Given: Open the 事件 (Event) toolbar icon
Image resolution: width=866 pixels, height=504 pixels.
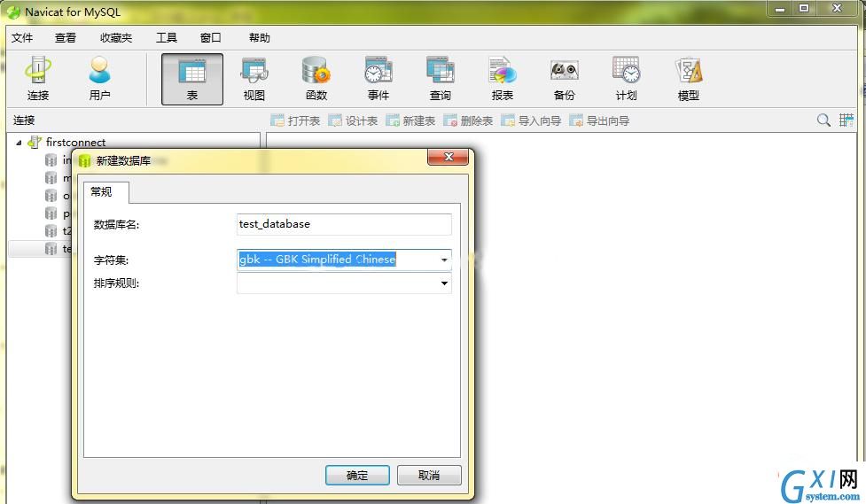Looking at the screenshot, I should tap(378, 79).
